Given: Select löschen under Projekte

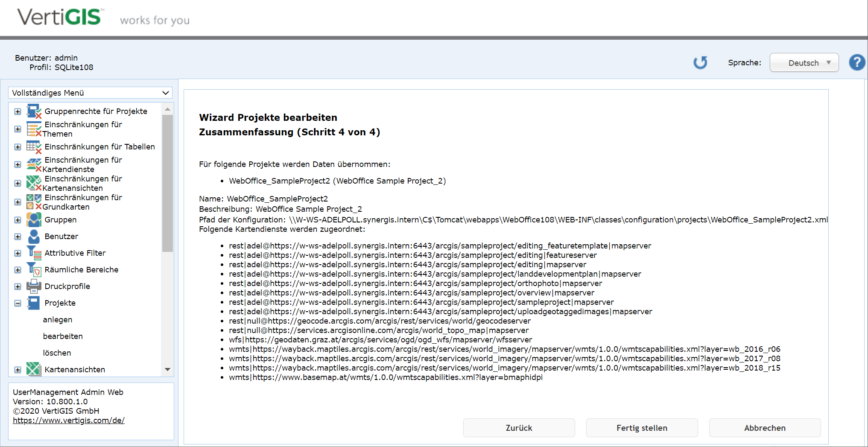Looking at the screenshot, I should click(57, 353).
